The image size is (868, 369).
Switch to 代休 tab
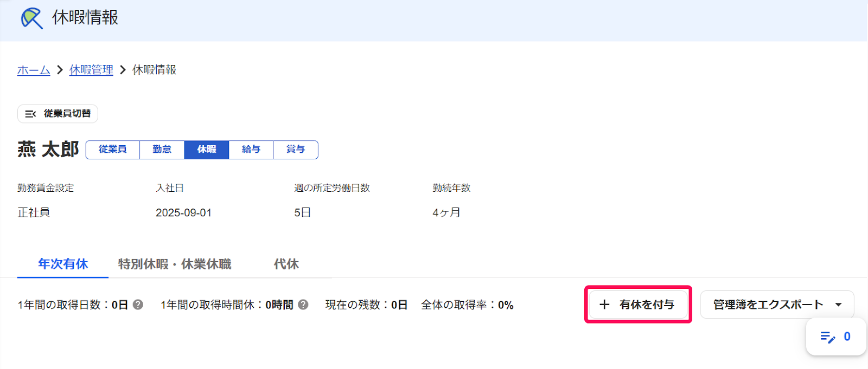[x=286, y=264]
